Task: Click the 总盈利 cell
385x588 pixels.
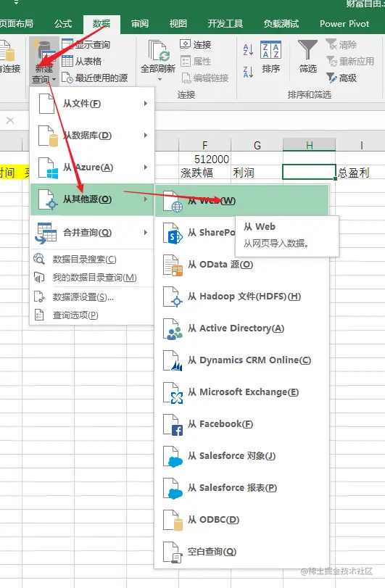Action: click(360, 173)
